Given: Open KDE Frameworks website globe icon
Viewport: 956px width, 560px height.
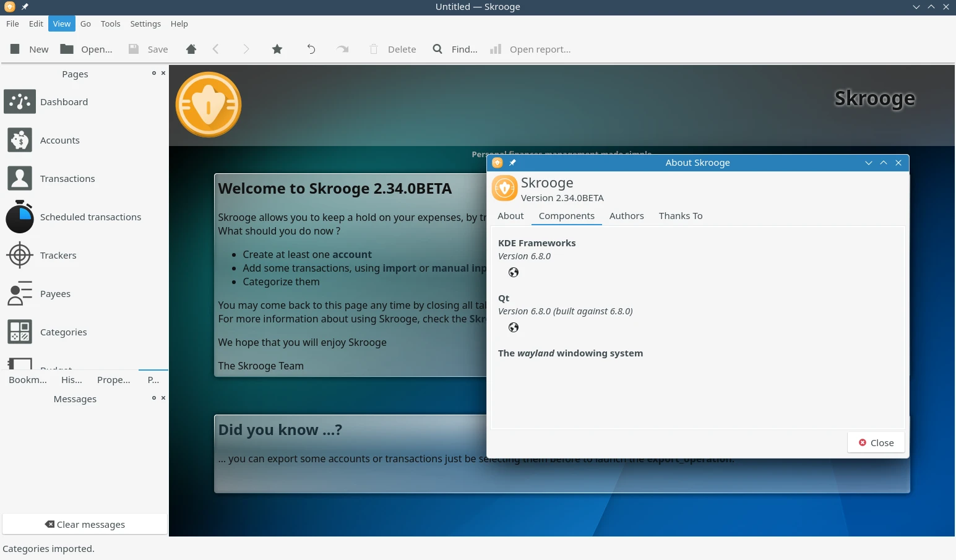Looking at the screenshot, I should pyautogui.click(x=514, y=273).
